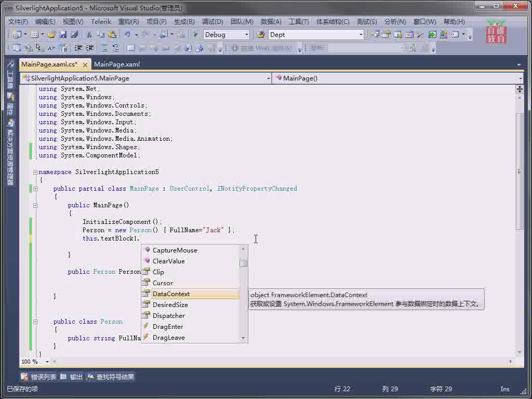Click the IntelliSense list scrollbar thumb
532x399 pixels.
[243, 263]
